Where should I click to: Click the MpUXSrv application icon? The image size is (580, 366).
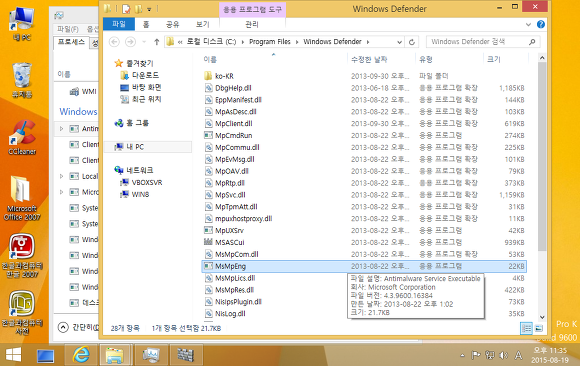point(208,230)
